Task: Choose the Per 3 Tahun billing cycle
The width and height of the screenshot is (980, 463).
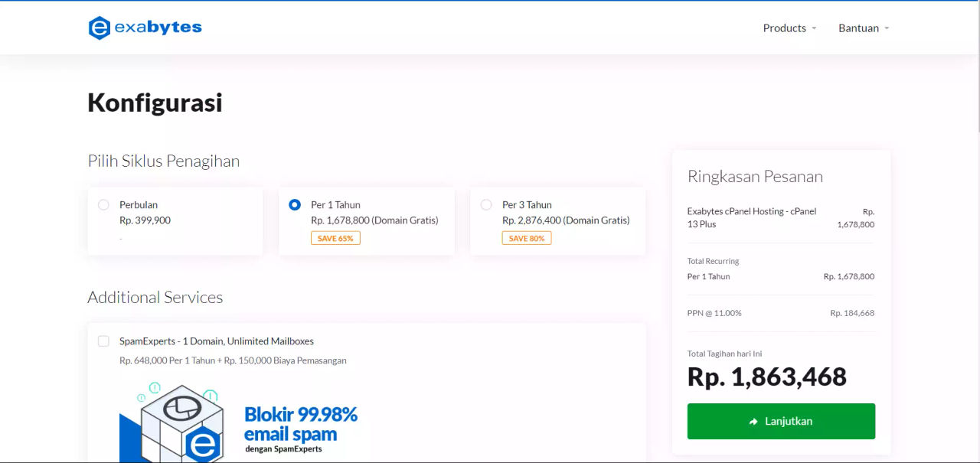Action: click(x=486, y=204)
